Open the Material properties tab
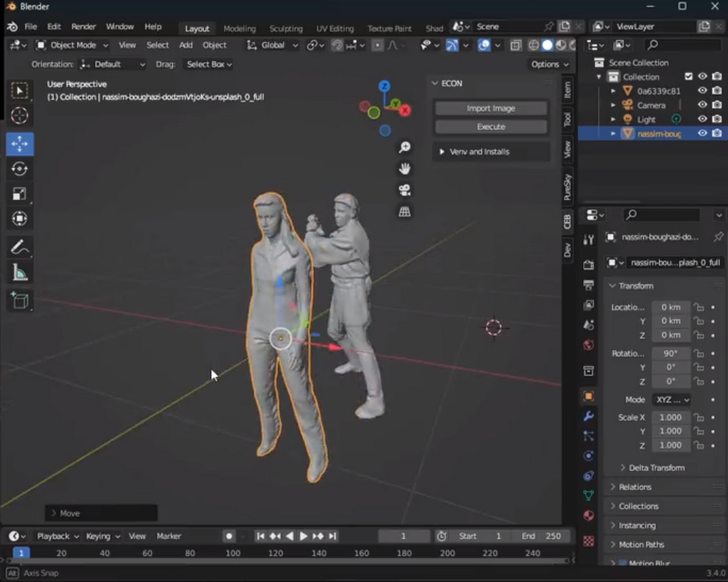728x582 pixels. (588, 515)
